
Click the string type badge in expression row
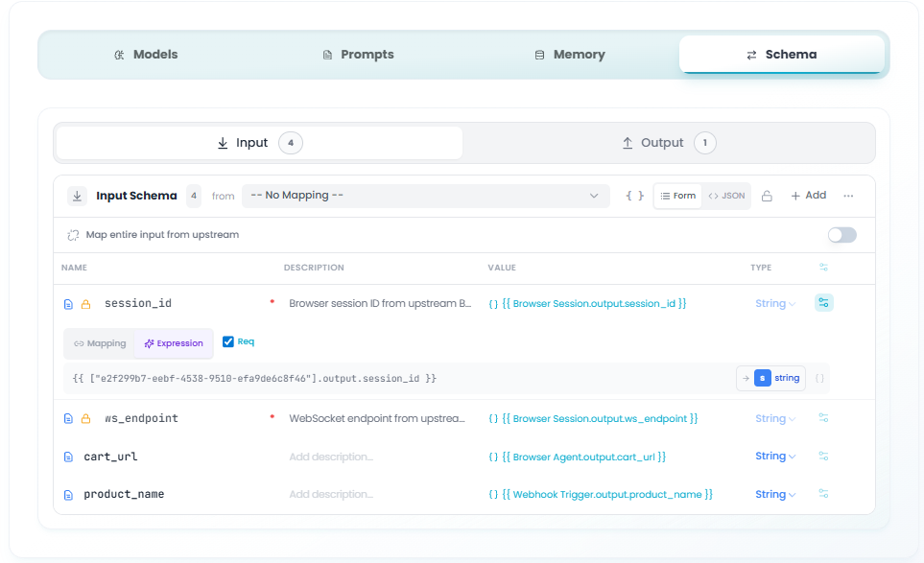(770, 378)
